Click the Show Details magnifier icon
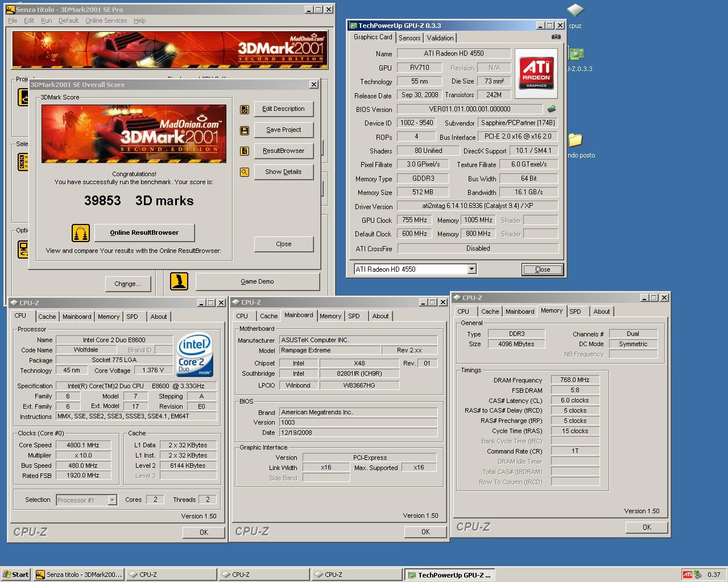This screenshot has width=728, height=582. coord(245,172)
